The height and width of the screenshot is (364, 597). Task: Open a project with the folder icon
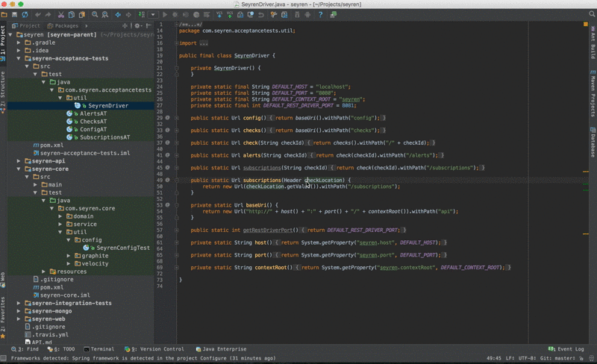[4, 14]
